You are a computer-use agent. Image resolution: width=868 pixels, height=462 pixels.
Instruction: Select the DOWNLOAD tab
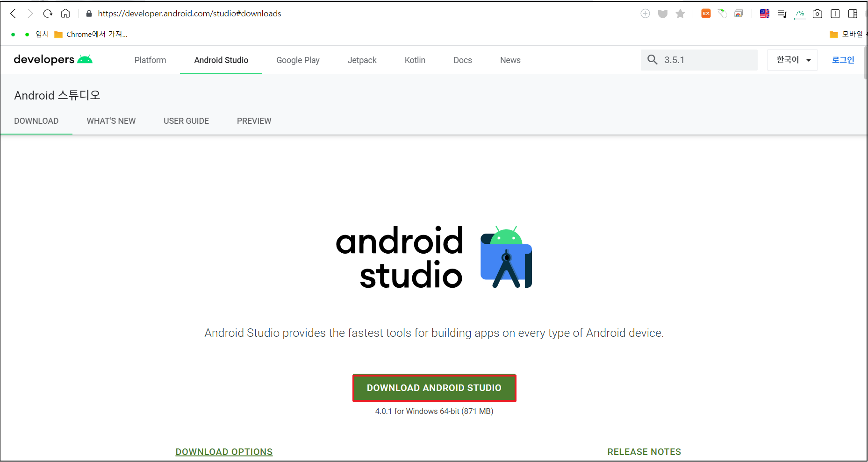point(36,121)
